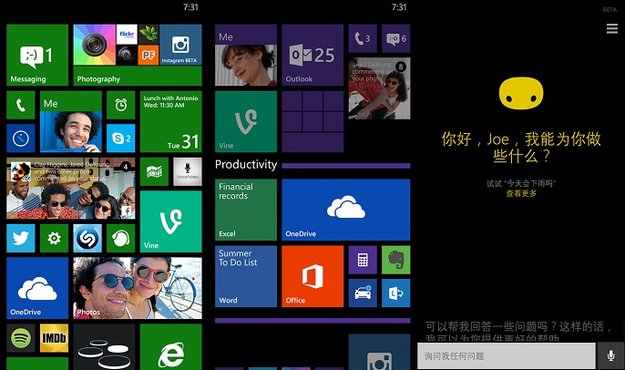Open the Skype tile

pyautogui.click(x=121, y=138)
